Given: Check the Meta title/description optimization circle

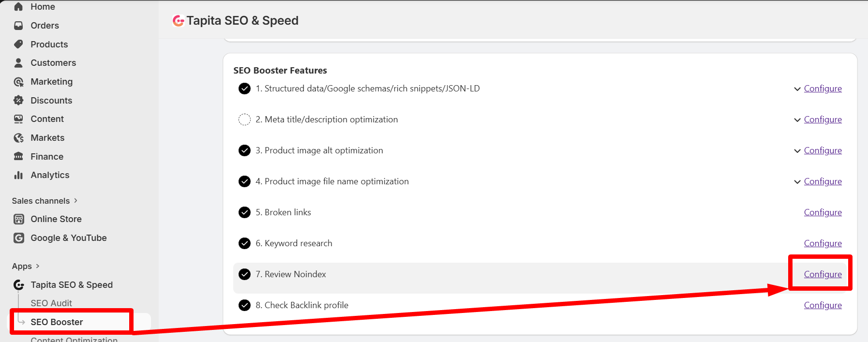Looking at the screenshot, I should click(x=244, y=119).
